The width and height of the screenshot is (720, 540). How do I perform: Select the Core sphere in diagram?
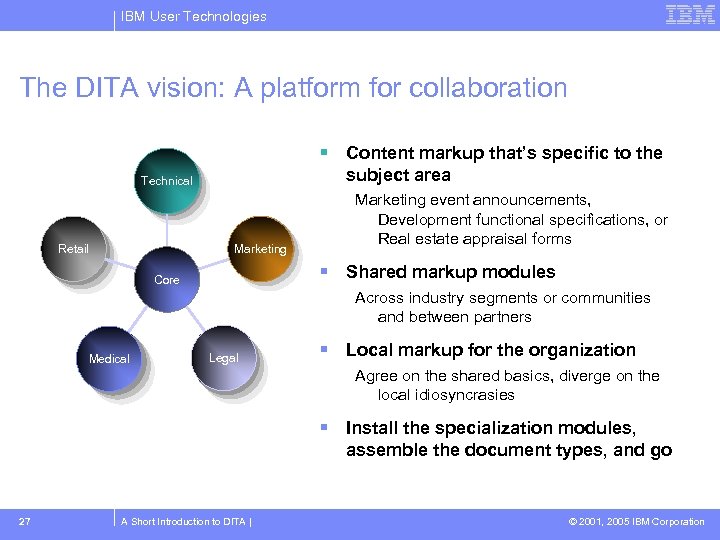pos(167,280)
